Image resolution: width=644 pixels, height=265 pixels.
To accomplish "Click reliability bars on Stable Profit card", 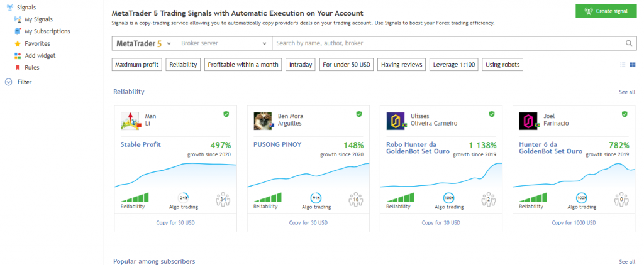I will (135, 198).
